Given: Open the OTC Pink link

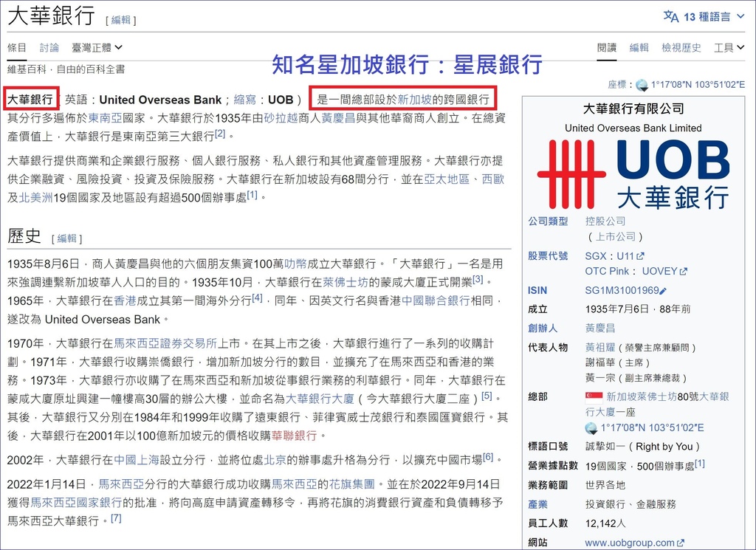Looking at the screenshot, I should tap(607, 272).
